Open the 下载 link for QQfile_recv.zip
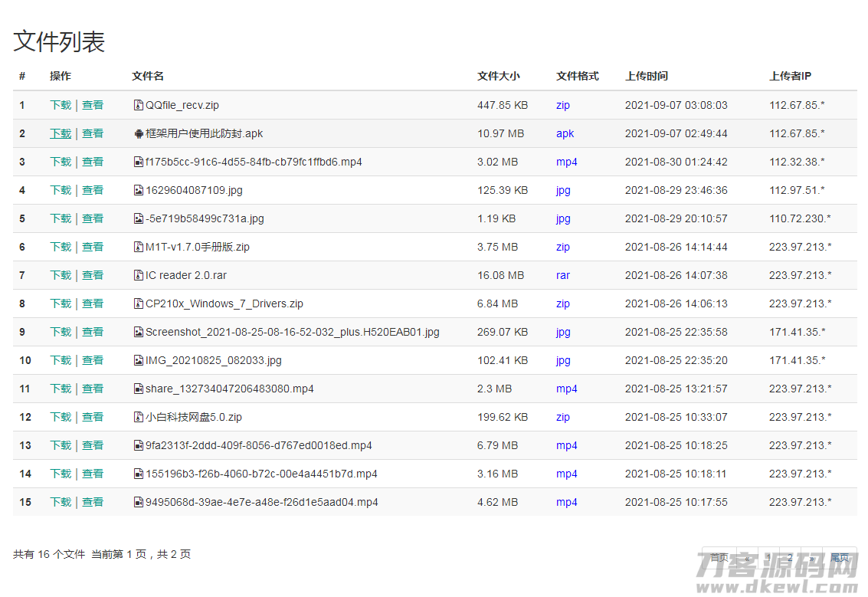 pos(60,105)
